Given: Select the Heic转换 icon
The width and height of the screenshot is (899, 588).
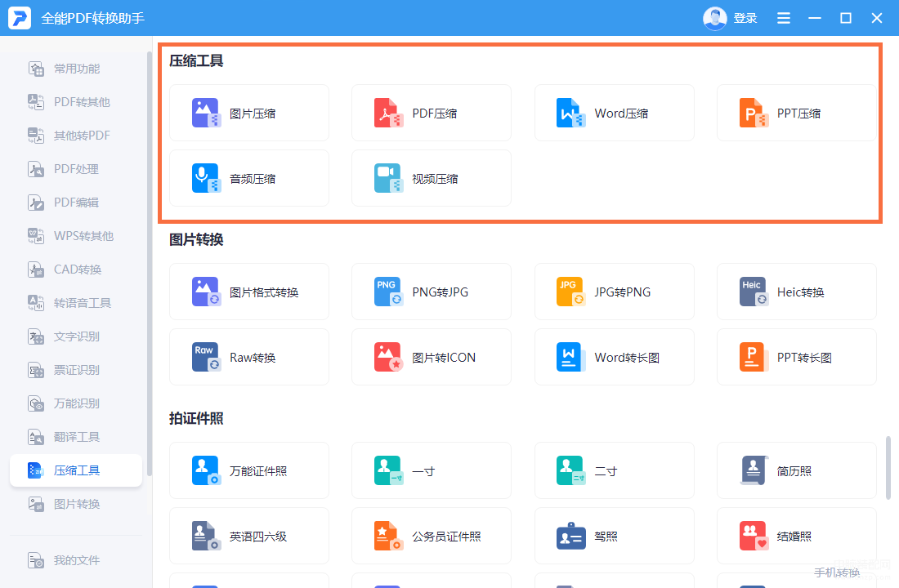Looking at the screenshot, I should pyautogui.click(x=753, y=292).
